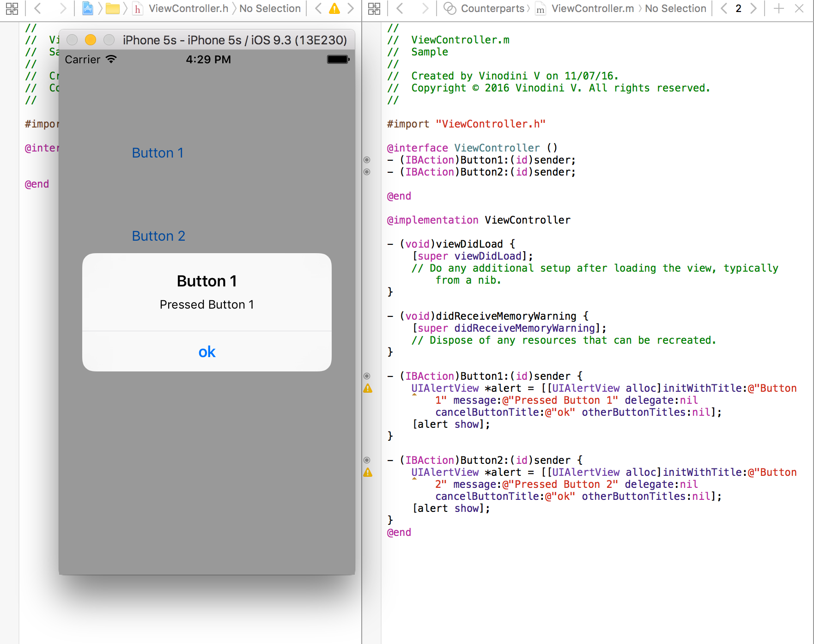The image size is (814, 644).
Task: Open Related Items menu in assistant editor
Action: pos(374,8)
